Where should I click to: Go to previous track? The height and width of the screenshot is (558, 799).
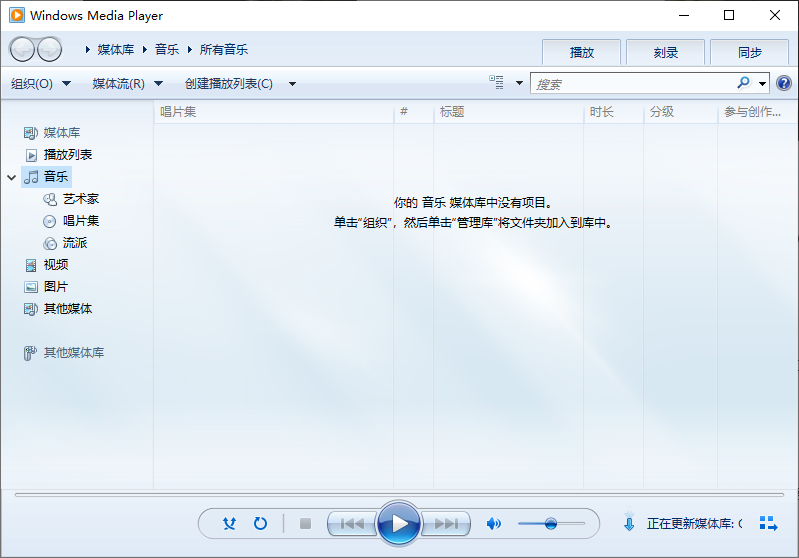point(352,523)
